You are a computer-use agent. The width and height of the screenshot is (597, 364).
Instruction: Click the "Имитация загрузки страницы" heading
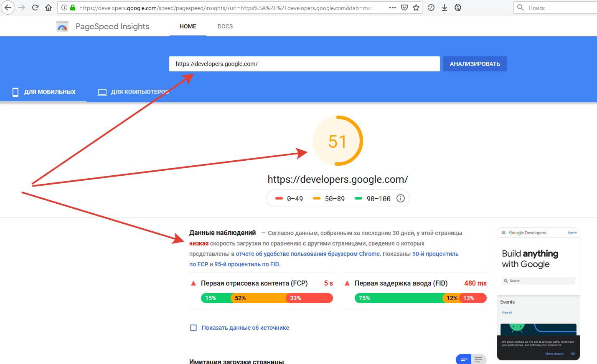236,361
